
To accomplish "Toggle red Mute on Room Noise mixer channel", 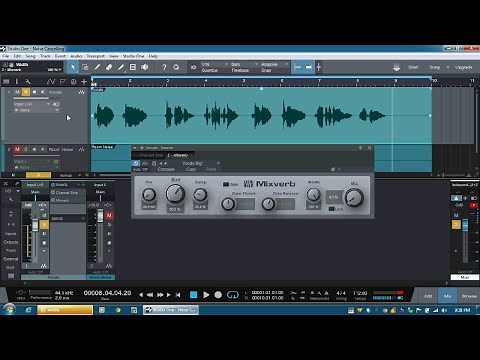I will (x=109, y=215).
